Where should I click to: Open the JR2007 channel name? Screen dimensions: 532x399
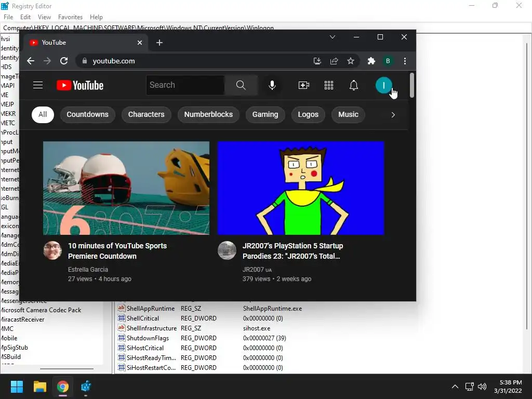(x=253, y=270)
